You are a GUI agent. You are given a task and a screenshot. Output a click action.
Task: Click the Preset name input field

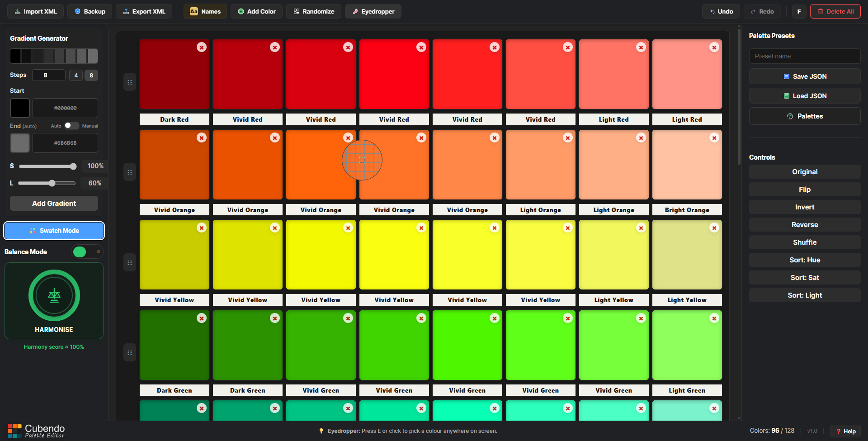pyautogui.click(x=804, y=56)
